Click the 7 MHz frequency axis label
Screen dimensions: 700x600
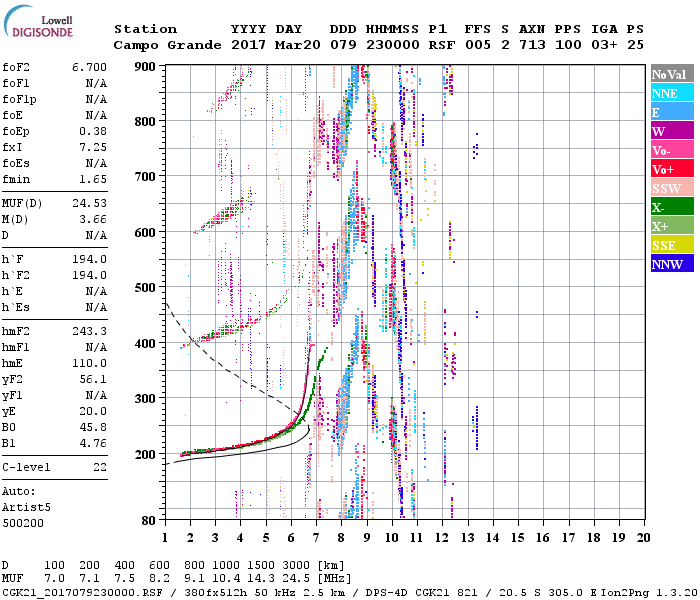[x=316, y=538]
